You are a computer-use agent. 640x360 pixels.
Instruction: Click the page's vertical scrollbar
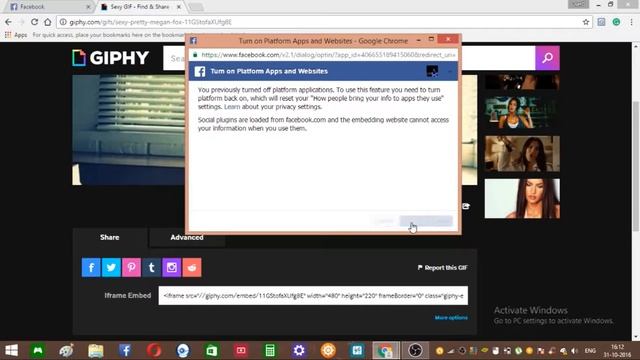636,165
